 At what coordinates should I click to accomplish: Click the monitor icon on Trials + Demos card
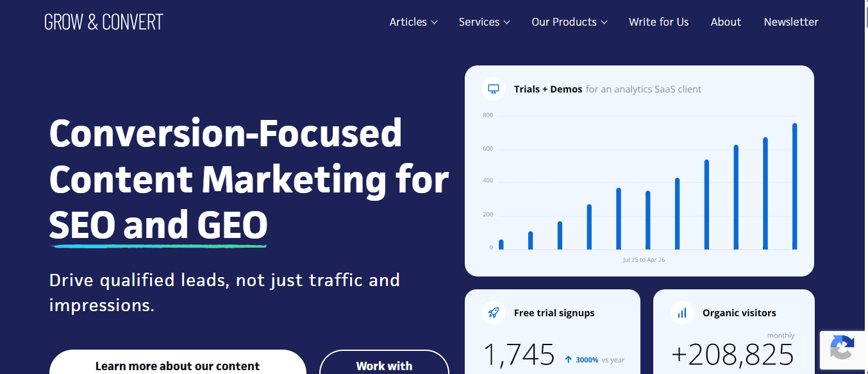click(x=493, y=89)
